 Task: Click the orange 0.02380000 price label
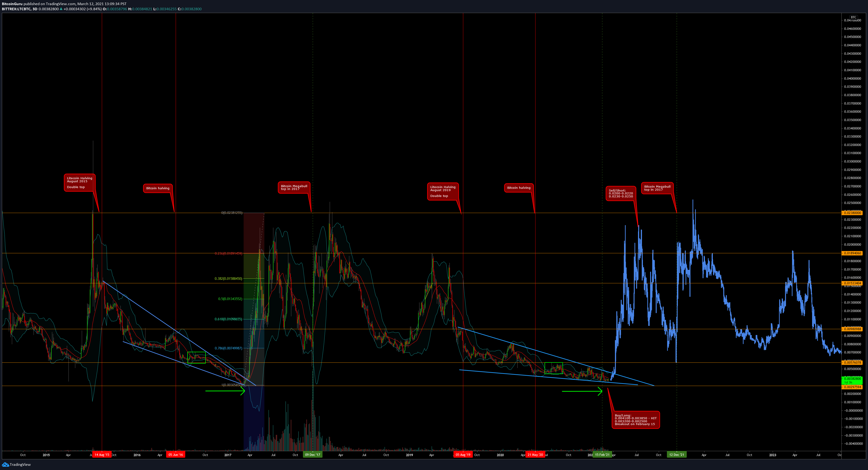852,213
